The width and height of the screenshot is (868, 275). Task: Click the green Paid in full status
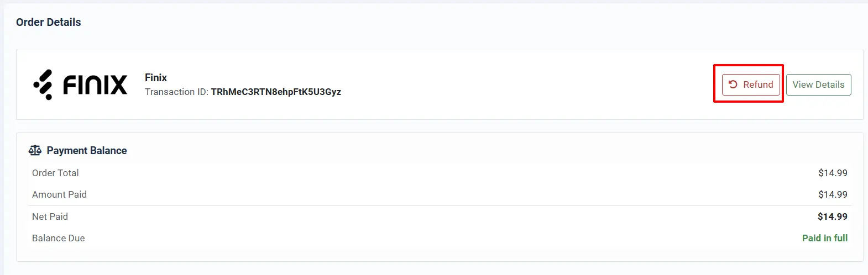(x=825, y=238)
